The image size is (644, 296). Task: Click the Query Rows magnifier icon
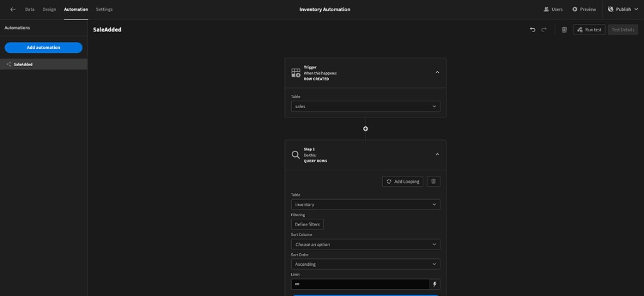[x=296, y=155]
